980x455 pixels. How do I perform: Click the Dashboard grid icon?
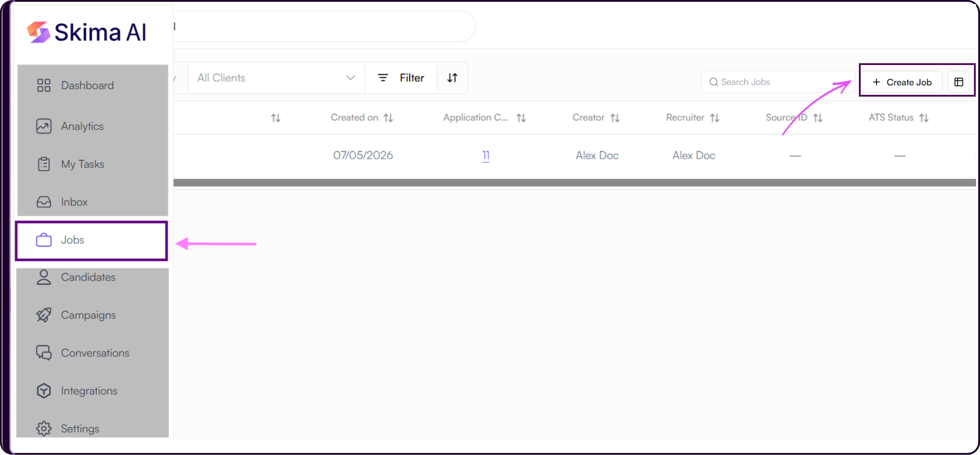(x=44, y=85)
